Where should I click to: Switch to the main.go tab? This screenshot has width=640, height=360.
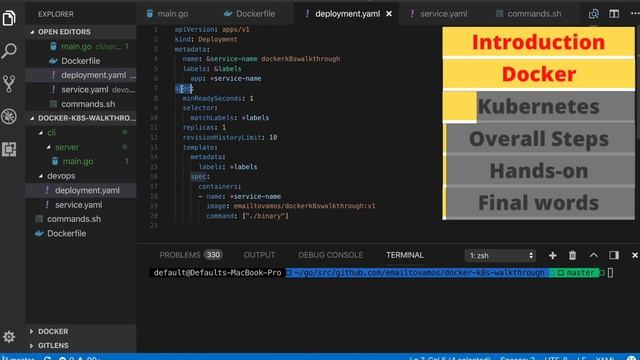point(173,14)
